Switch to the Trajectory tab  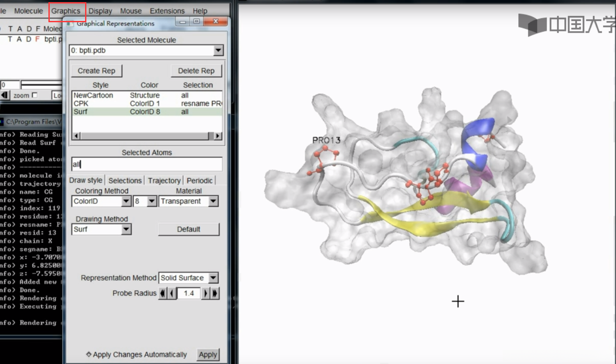coord(164,180)
